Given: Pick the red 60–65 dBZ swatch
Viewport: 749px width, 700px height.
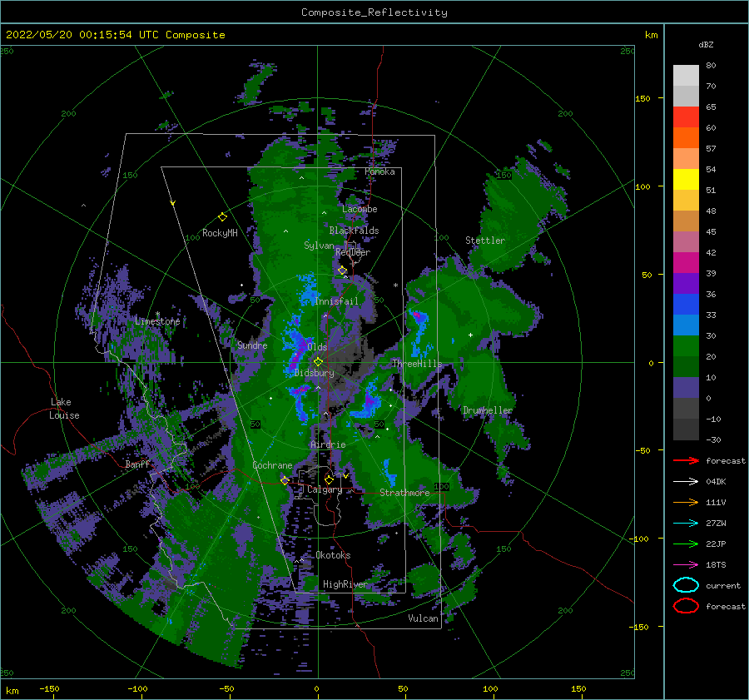Looking at the screenshot, I should click(x=686, y=117).
